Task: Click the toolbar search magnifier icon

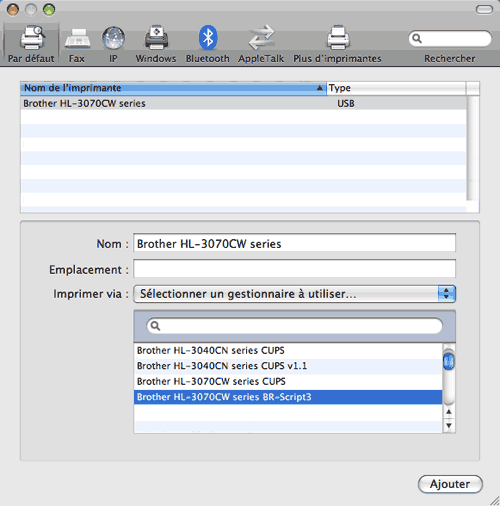Action: click(417, 39)
